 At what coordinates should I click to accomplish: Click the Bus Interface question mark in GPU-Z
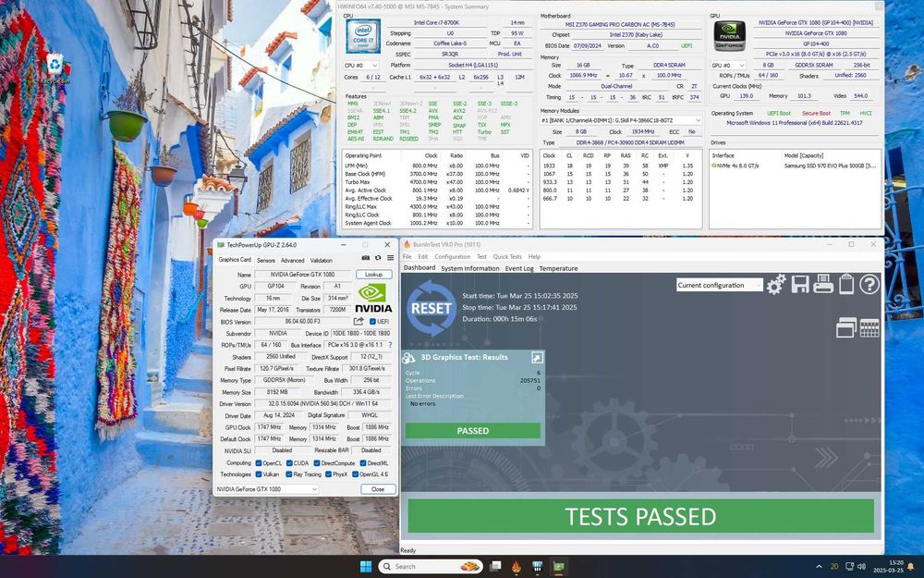click(390, 344)
